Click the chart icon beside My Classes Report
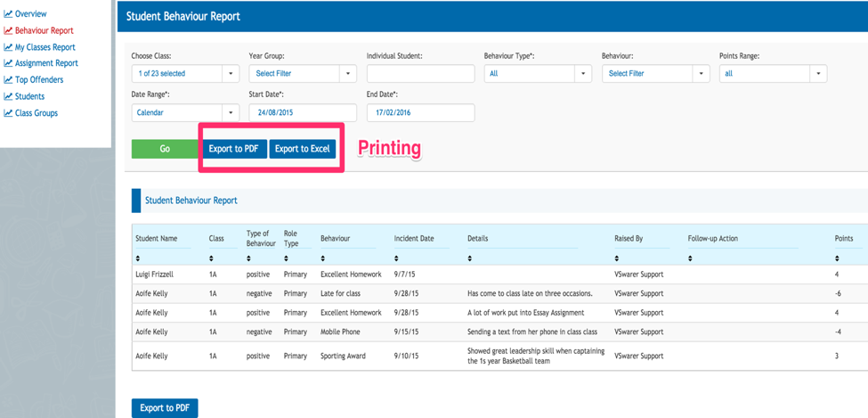 pyautogui.click(x=8, y=47)
